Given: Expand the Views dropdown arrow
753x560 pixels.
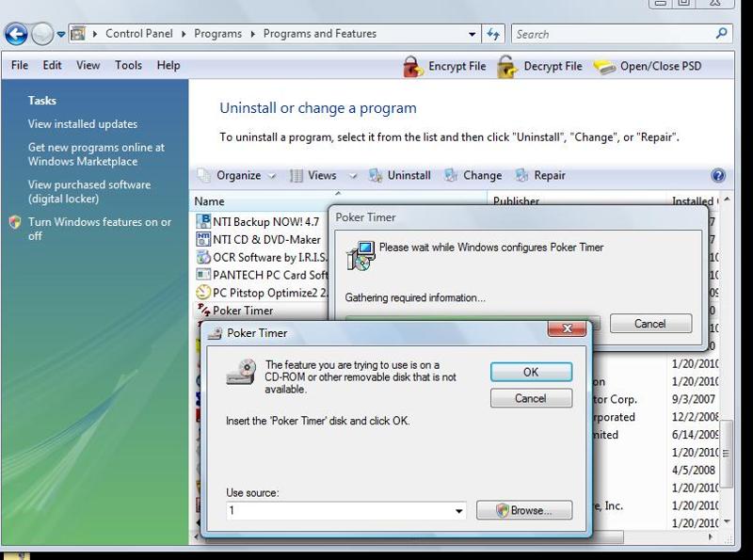Looking at the screenshot, I should [353, 176].
